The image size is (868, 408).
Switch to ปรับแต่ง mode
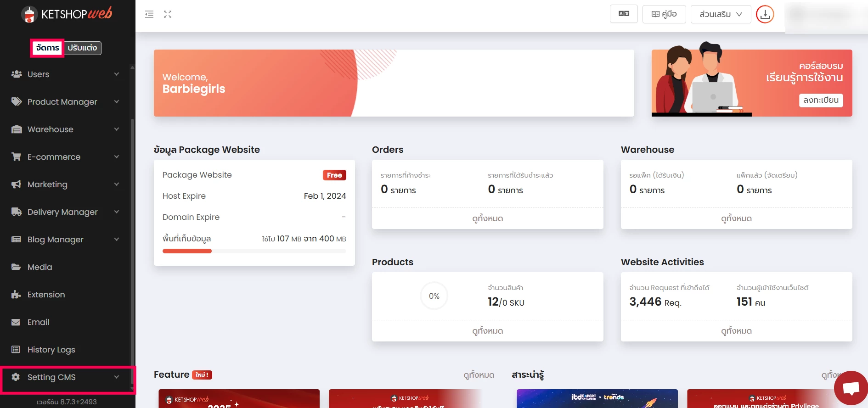(82, 48)
